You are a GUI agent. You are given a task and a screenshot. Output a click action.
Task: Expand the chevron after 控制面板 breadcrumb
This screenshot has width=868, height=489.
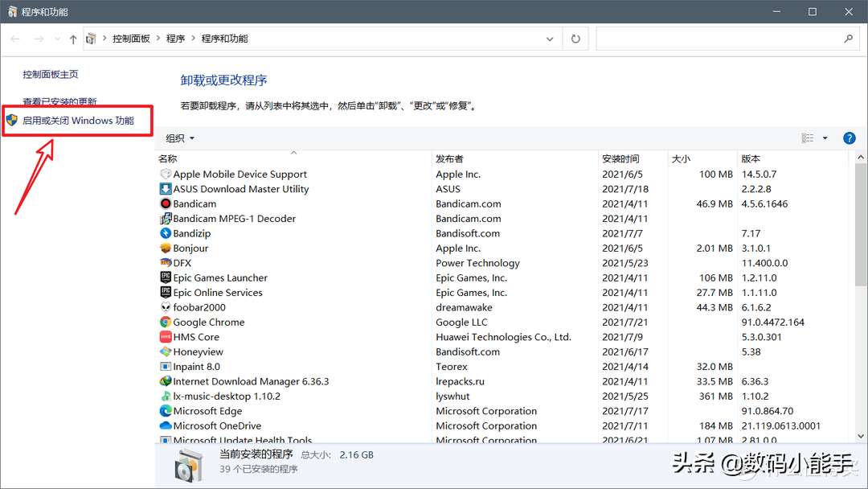pyautogui.click(x=158, y=39)
